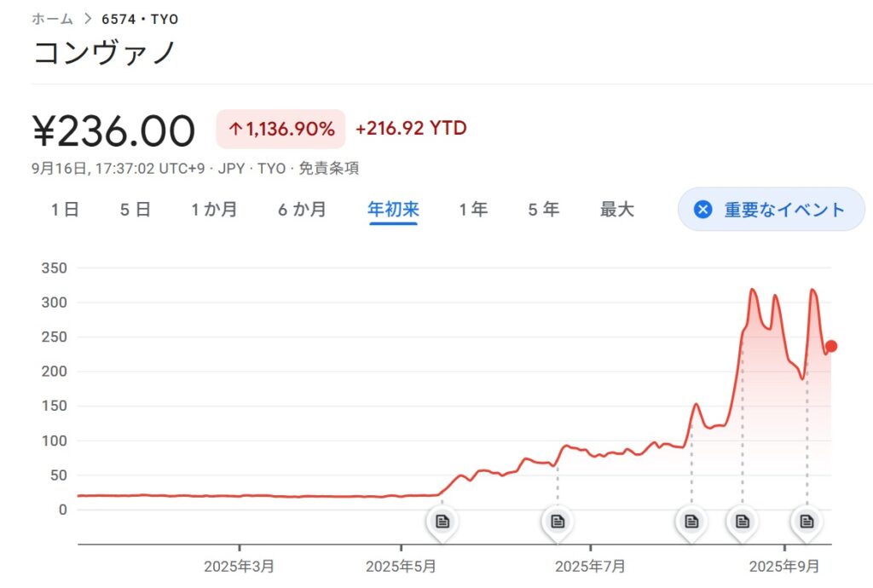Select the 年初来 YTD tab
The width and height of the screenshot is (873, 588).
[393, 210]
